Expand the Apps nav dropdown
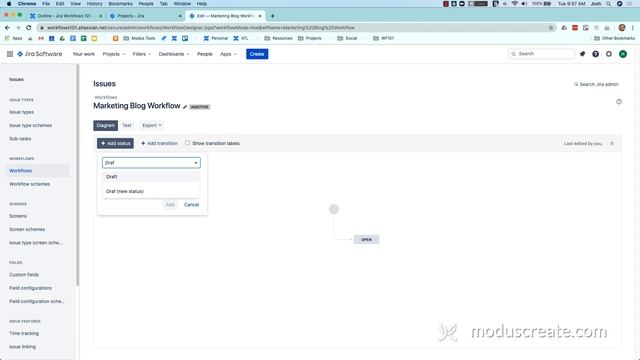This screenshot has height=360, width=640. click(228, 54)
